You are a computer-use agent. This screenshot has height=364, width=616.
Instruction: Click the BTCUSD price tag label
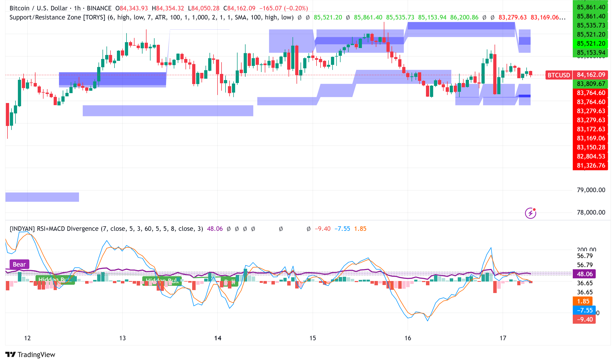[x=559, y=75]
